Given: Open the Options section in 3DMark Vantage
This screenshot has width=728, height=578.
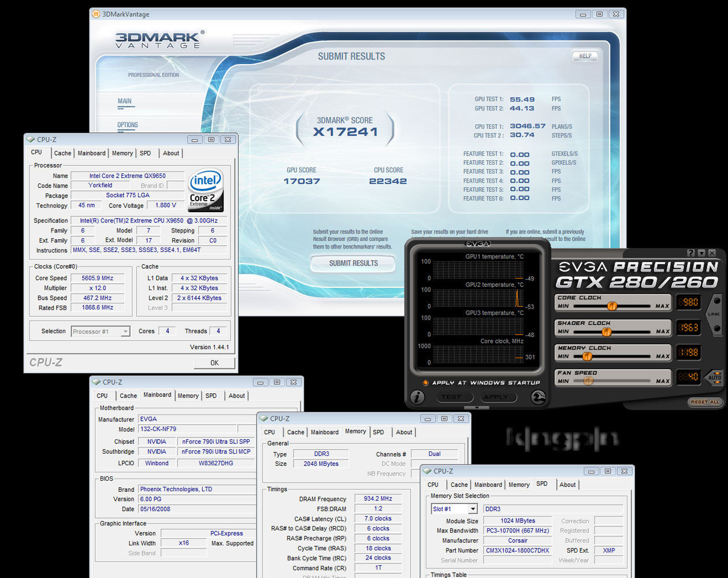Looking at the screenshot, I should [128, 125].
